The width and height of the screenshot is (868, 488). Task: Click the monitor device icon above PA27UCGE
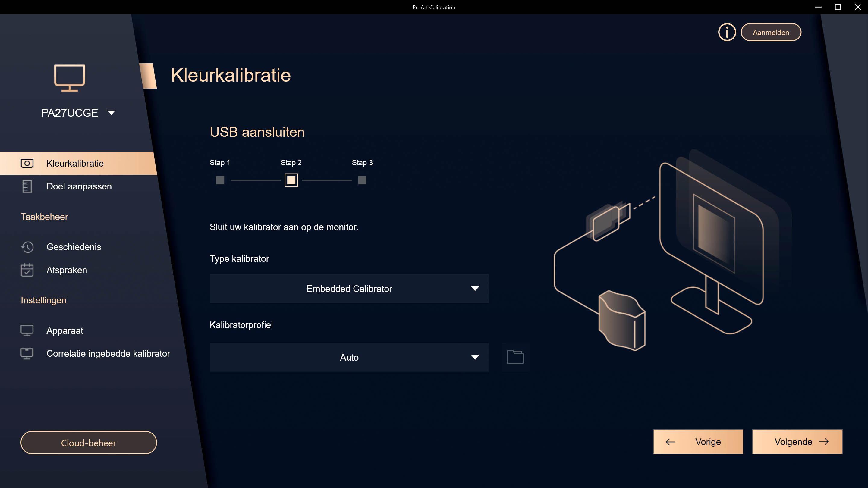click(69, 78)
